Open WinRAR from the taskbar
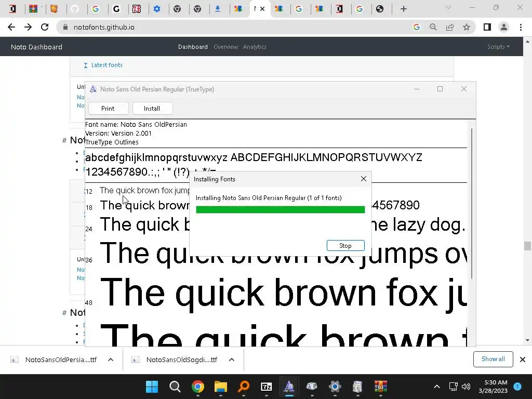532x399 pixels. (381, 387)
